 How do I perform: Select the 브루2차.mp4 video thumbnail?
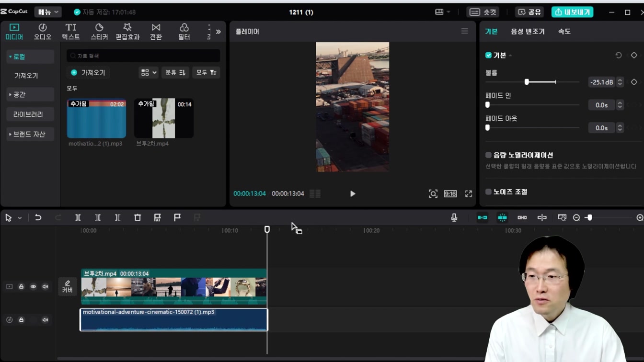point(164,119)
